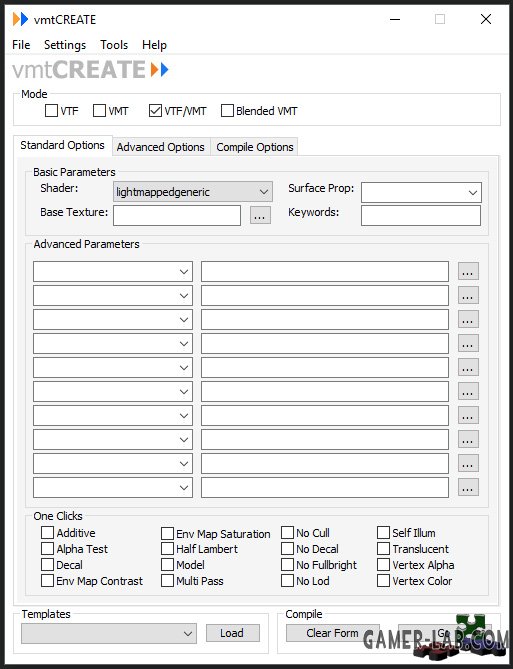The image size is (513, 669).
Task: Open the Templates dropdown list
Action: tap(109, 633)
